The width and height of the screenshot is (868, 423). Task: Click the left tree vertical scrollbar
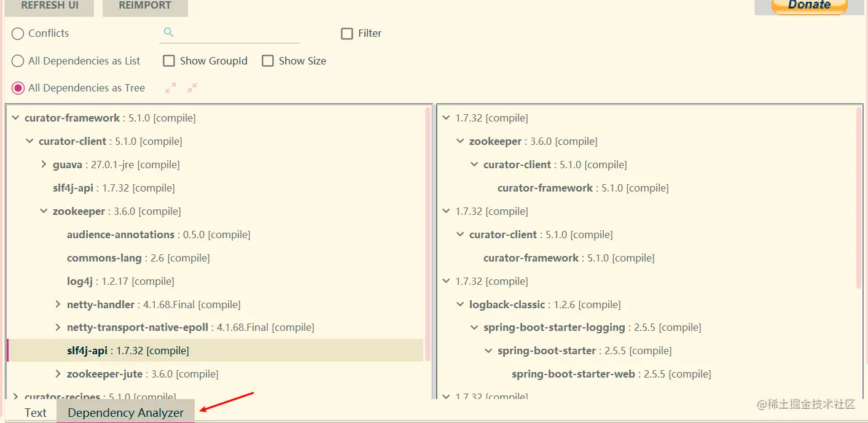(428, 233)
